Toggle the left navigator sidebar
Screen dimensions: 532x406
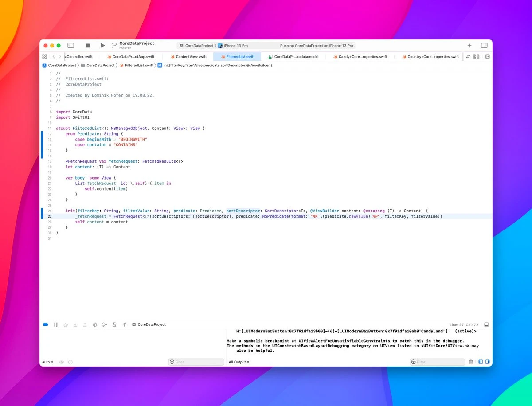click(70, 46)
